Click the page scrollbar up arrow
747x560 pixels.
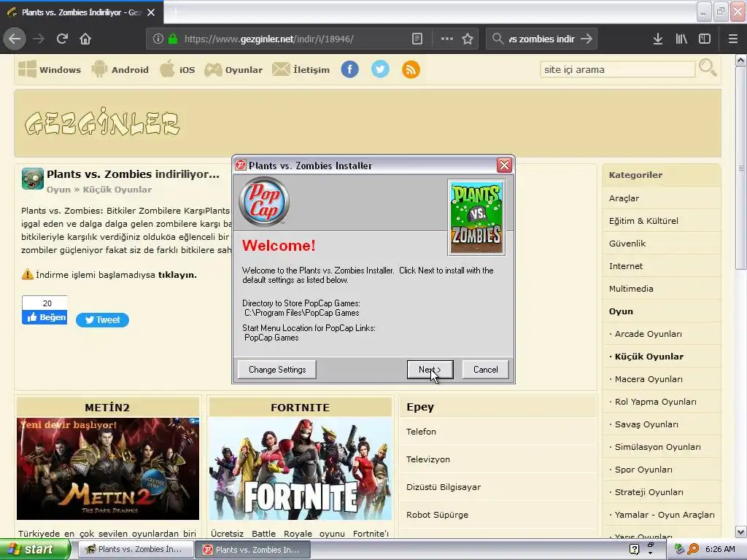pos(741,61)
